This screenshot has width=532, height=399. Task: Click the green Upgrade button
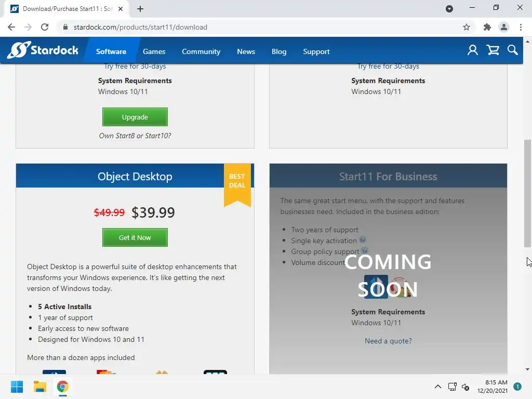click(135, 117)
